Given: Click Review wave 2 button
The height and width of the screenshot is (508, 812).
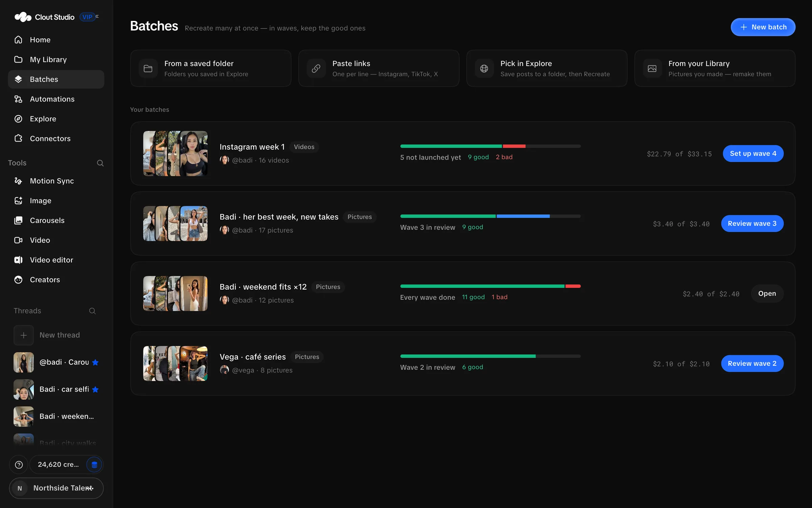Looking at the screenshot, I should tap(752, 363).
